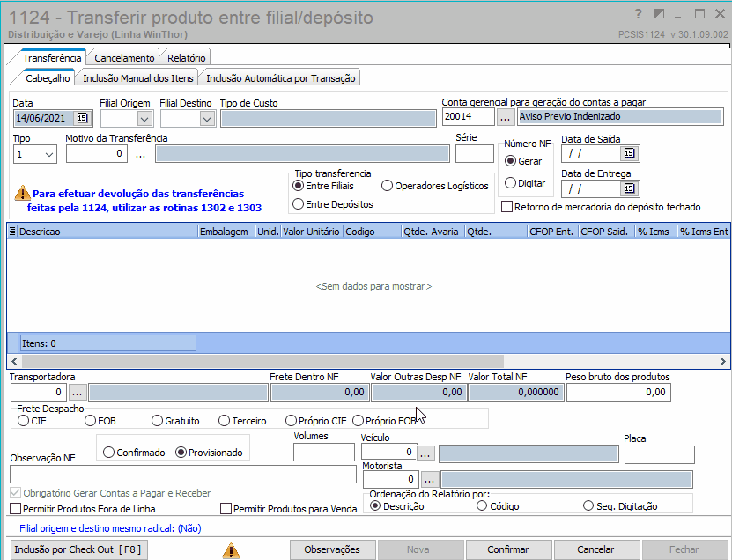Open calendar picker for Data field

82,118
